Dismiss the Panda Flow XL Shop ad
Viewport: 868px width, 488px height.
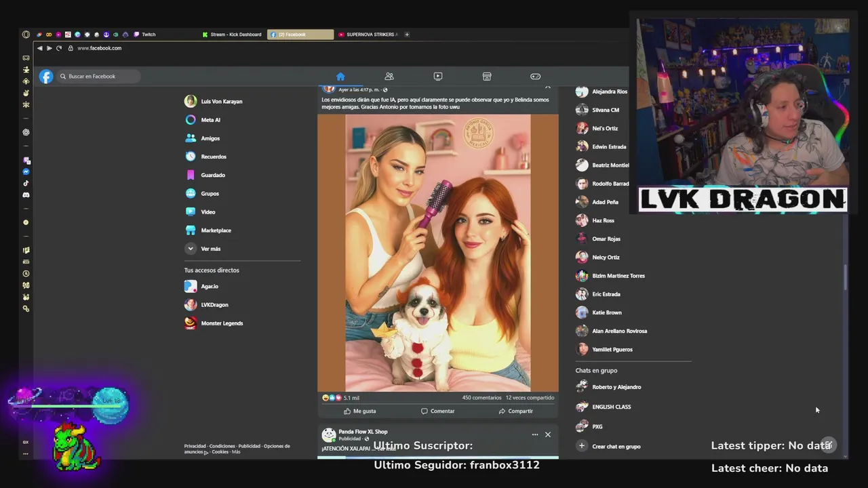(548, 434)
